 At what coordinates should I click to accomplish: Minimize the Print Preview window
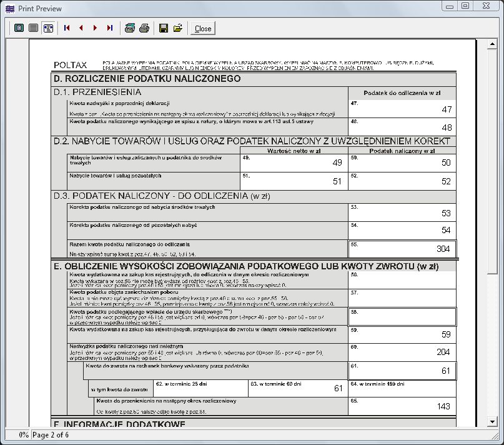(448, 6)
